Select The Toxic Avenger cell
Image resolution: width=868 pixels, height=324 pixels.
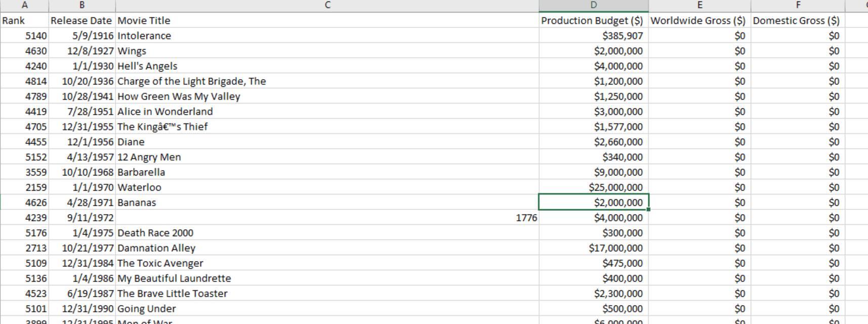327,263
